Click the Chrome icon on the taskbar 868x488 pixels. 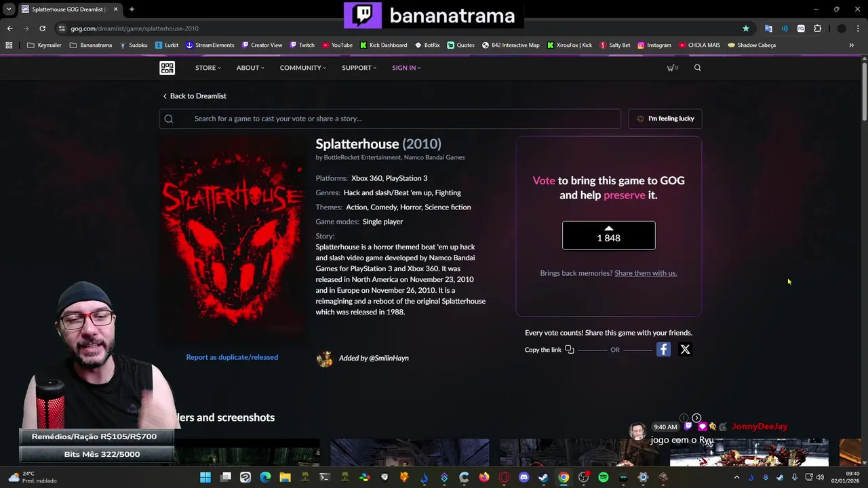pyautogui.click(x=564, y=477)
